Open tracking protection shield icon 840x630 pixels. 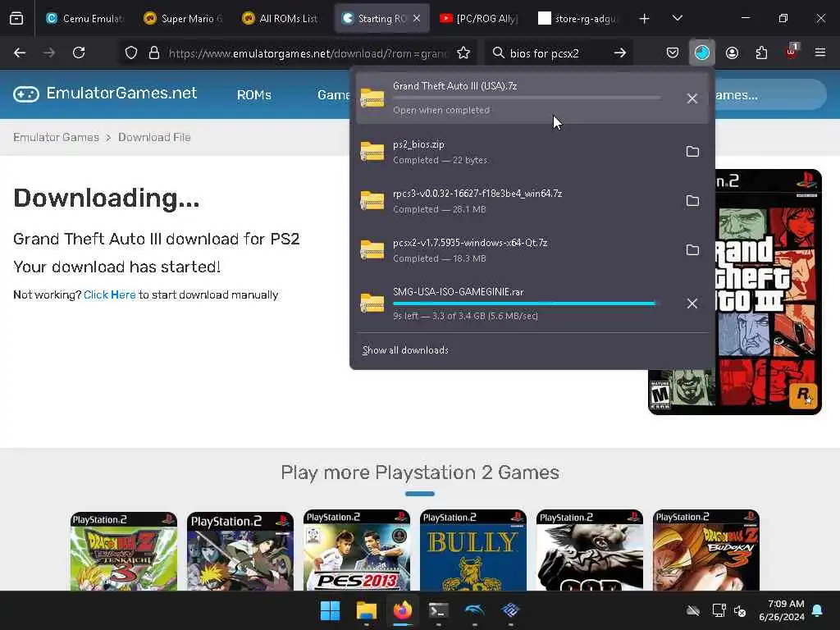tap(131, 52)
